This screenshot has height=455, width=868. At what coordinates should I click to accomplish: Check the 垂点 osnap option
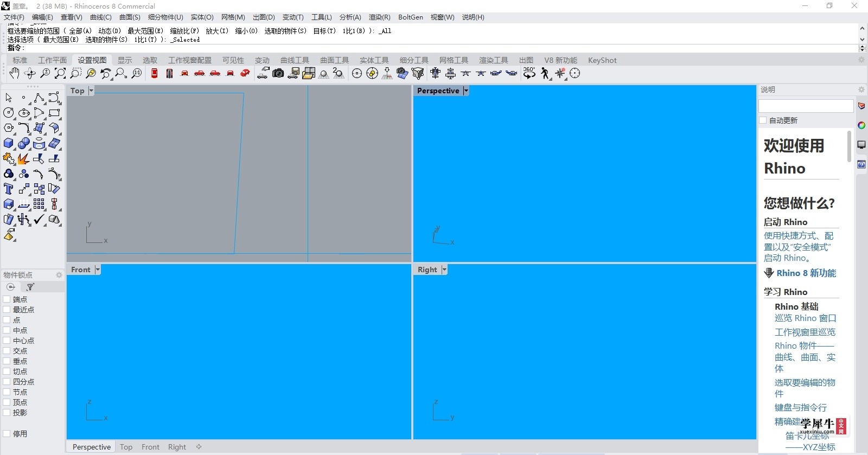pos(7,361)
